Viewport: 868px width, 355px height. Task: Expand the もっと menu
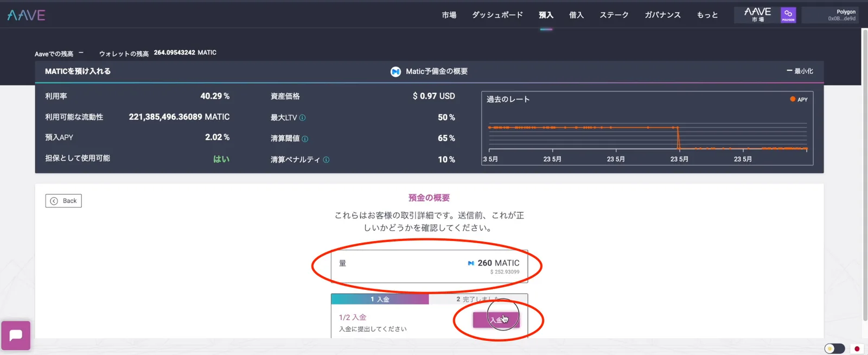(x=707, y=15)
